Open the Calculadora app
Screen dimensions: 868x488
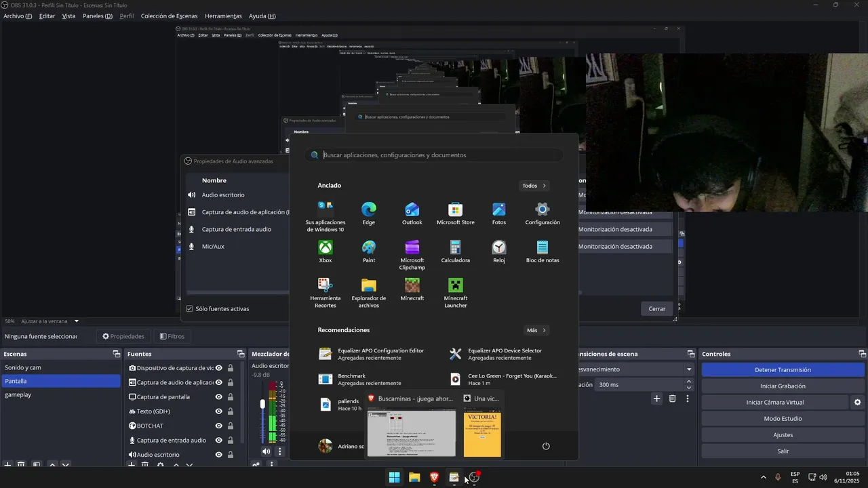tap(455, 251)
